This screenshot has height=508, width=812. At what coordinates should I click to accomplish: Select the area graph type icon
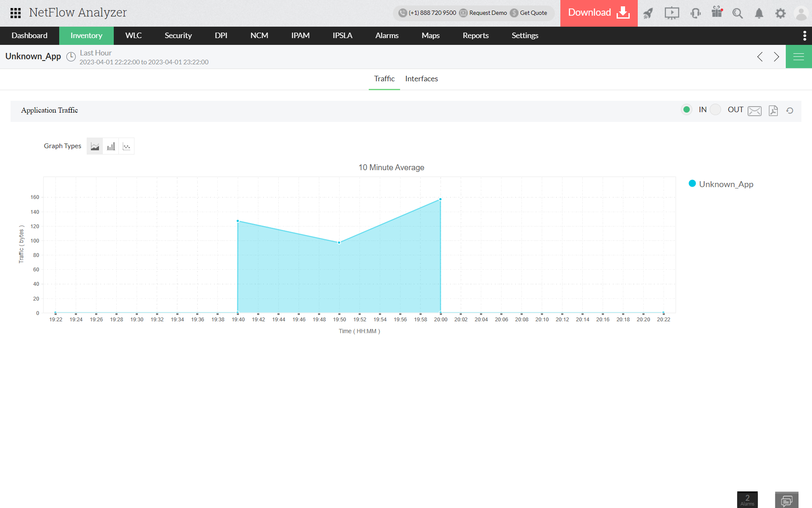point(95,146)
